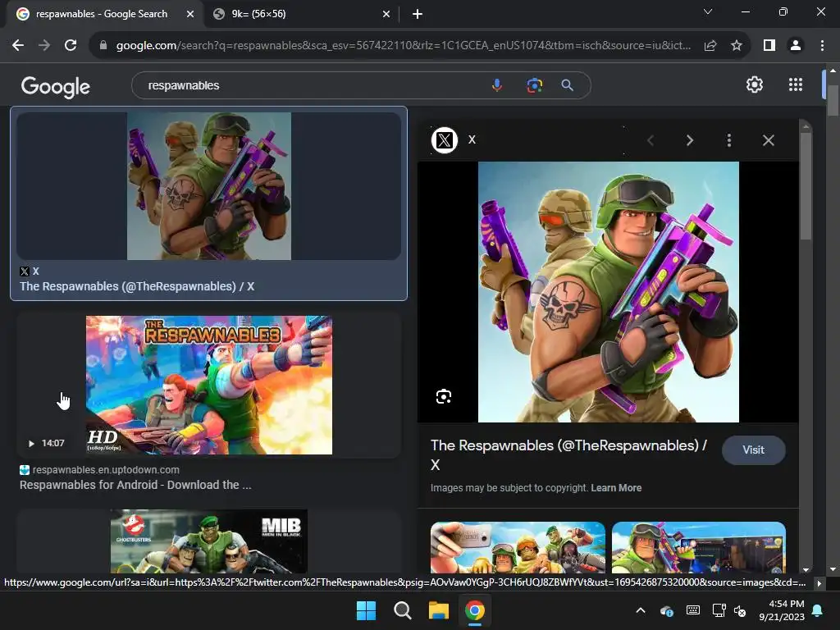The width and height of the screenshot is (840, 630).
Task: Open the notification bell in taskbar
Action: [818, 610]
